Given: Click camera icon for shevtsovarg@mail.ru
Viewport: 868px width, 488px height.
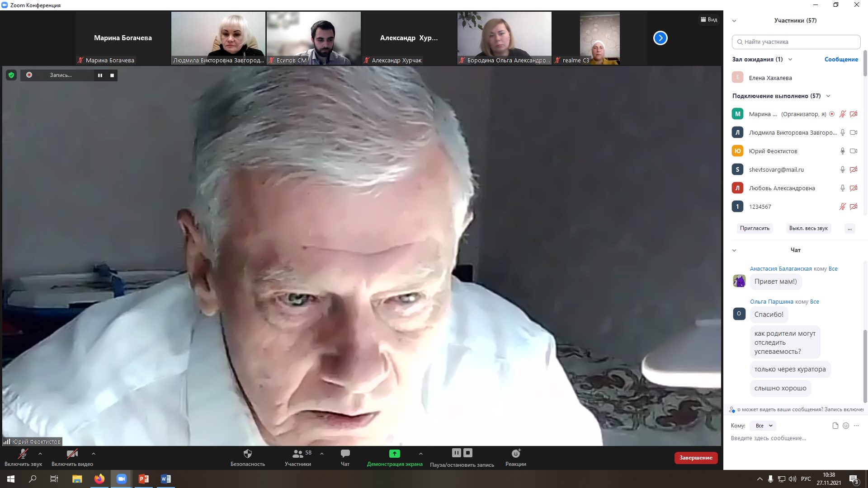Looking at the screenshot, I should [854, 170].
